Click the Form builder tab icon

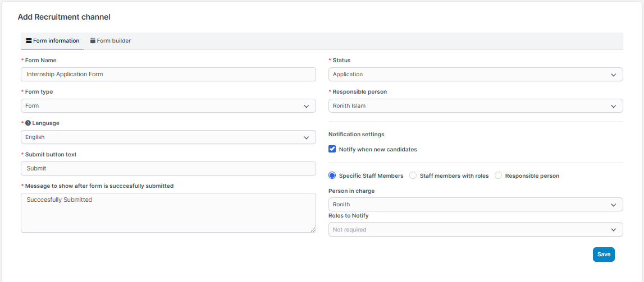tap(93, 41)
